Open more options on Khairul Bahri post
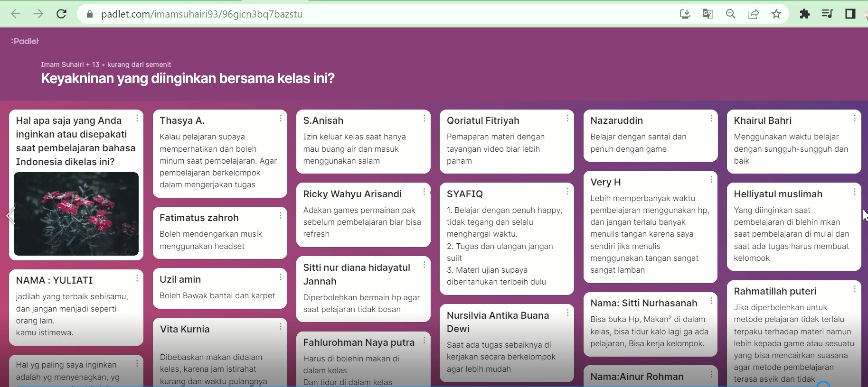Image resolution: width=868 pixels, height=387 pixels. [854, 118]
